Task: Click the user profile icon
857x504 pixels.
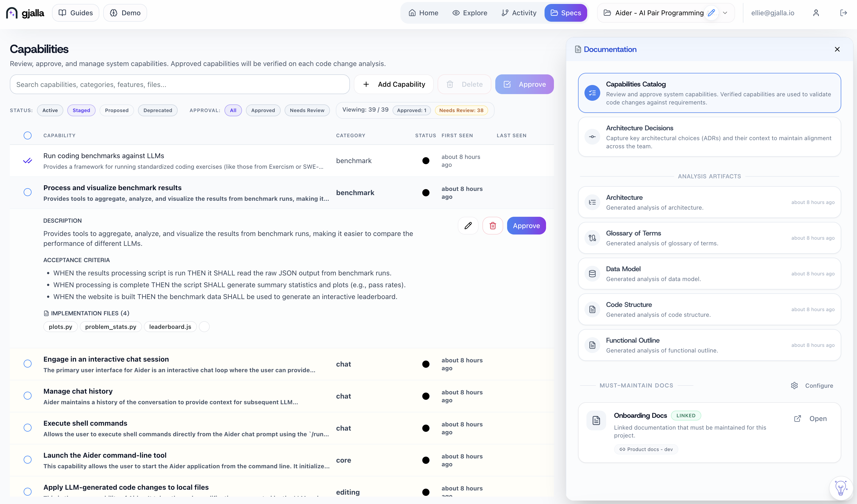Action: coord(816,13)
